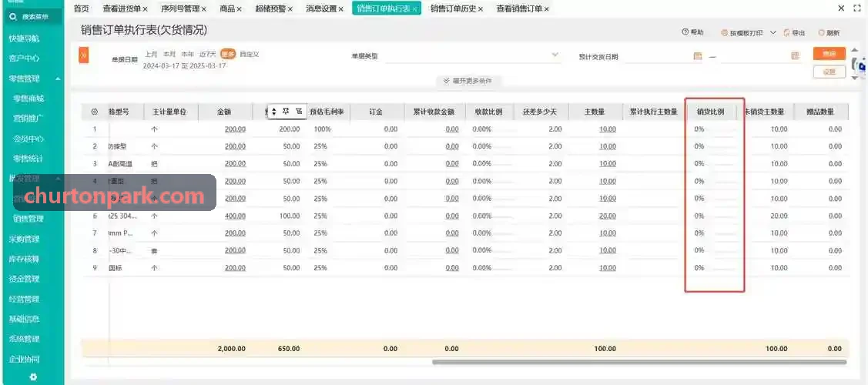This screenshot has height=385, width=868.
Task: Close the 消息设置 tab
Action: (340, 8)
